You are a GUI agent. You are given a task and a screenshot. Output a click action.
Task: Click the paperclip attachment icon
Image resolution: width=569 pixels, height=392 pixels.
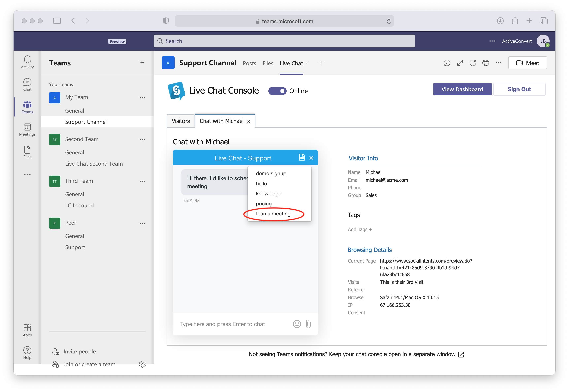click(308, 324)
